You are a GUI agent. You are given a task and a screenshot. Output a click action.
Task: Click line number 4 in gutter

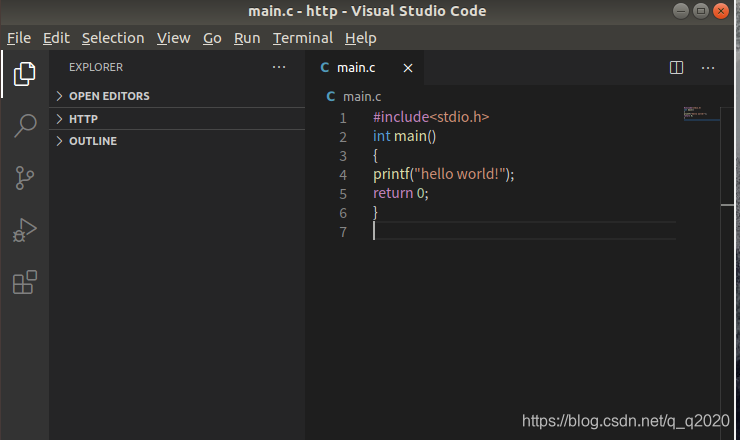(x=343, y=175)
